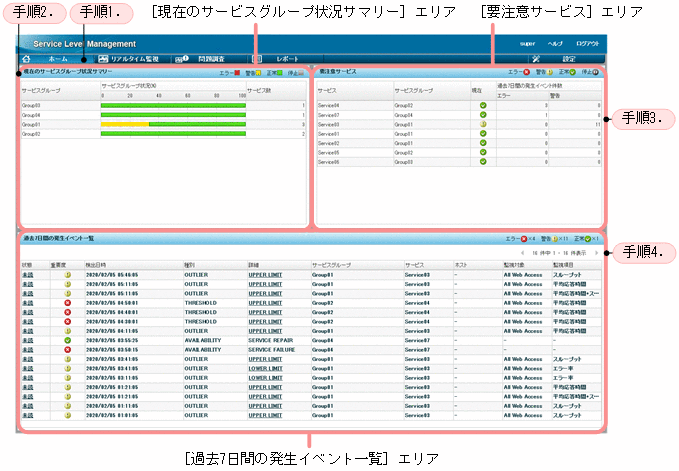Click the house icon beside ホーム
The width and height of the screenshot is (679, 471).
(26, 59)
